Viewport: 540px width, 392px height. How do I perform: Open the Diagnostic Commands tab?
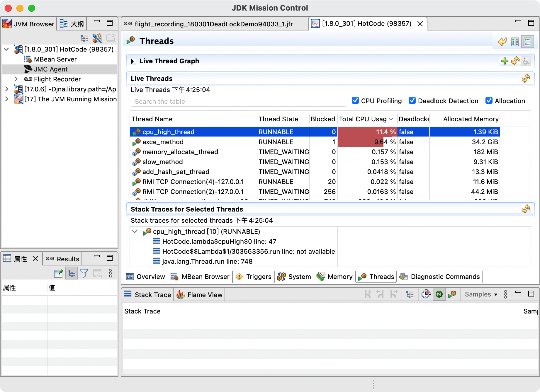440,277
